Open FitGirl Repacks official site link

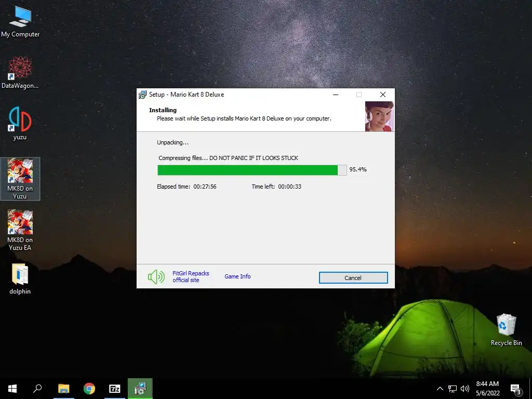191,276
